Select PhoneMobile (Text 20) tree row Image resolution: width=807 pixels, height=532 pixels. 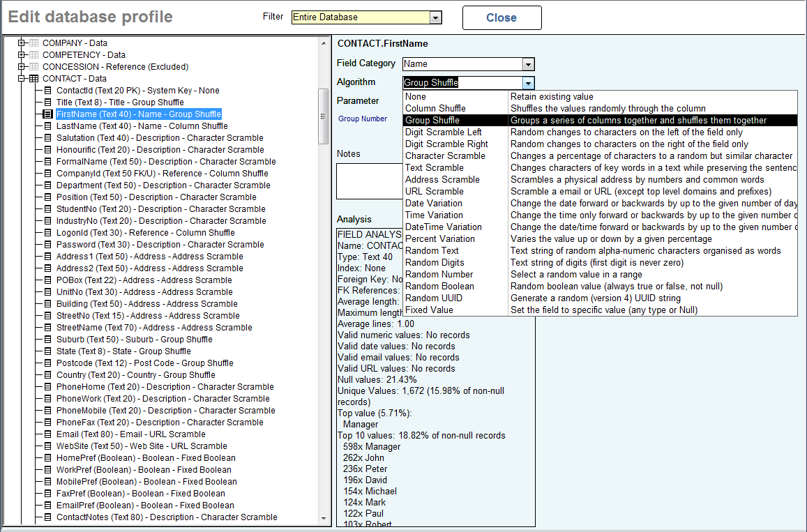click(166, 411)
